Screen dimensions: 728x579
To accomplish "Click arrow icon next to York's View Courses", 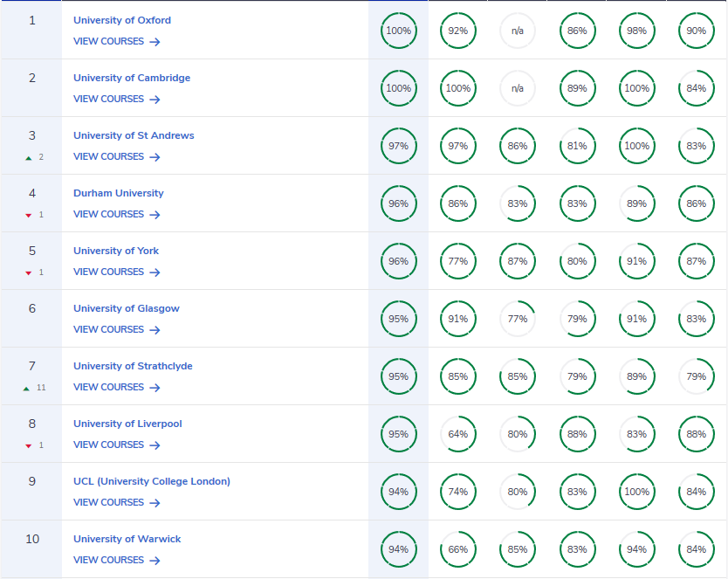I will click(155, 272).
